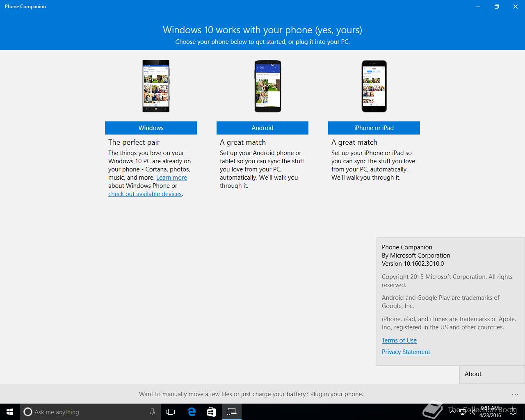Minimize the Phone Companion window
Image resolution: width=525 pixels, height=420 pixels.
click(478, 7)
